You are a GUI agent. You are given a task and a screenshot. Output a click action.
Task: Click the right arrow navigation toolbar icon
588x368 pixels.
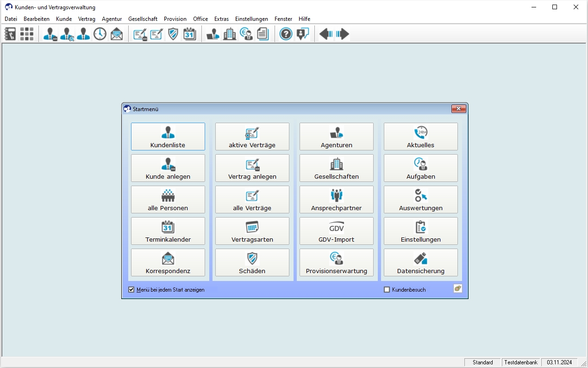(343, 34)
